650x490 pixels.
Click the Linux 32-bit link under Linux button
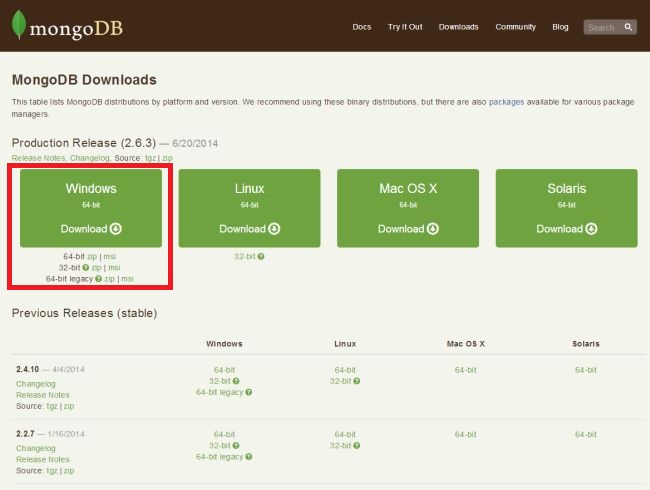point(245,257)
